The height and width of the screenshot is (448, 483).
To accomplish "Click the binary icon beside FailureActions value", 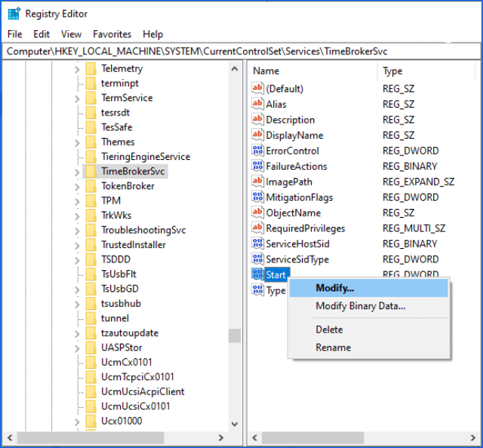I will (257, 166).
